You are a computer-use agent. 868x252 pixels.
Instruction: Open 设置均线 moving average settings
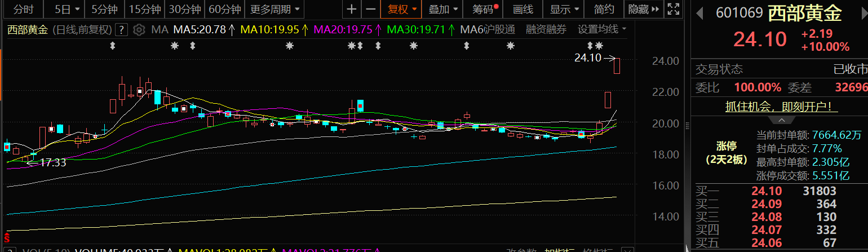point(601,29)
